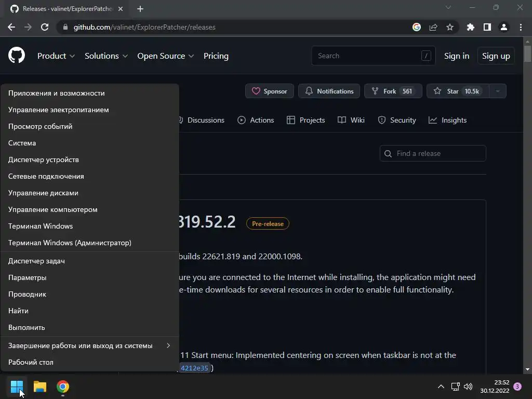This screenshot has width=532, height=399.
Task: Expand the Product dropdown
Action: tap(56, 56)
